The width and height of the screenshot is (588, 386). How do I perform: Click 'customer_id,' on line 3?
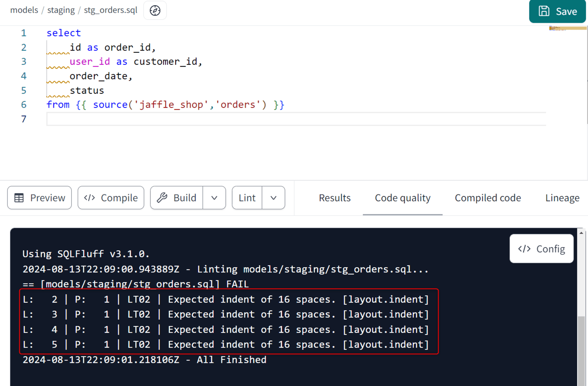tap(168, 62)
